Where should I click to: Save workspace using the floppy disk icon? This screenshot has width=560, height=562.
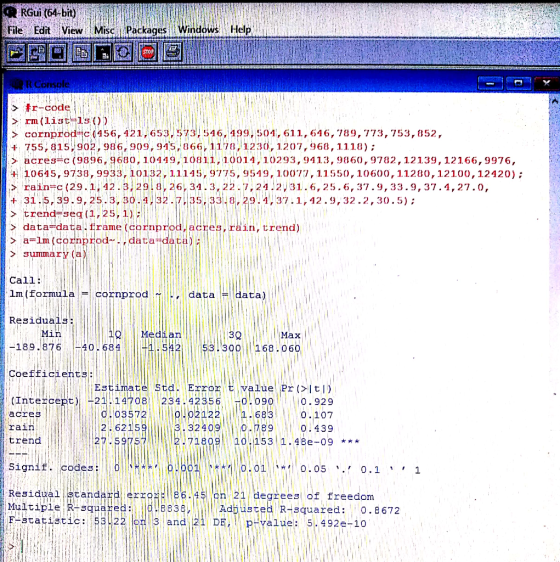pyautogui.click(x=58, y=53)
